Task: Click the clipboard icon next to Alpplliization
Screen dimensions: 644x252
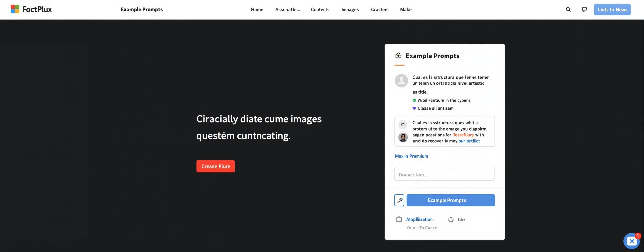Action: pyautogui.click(x=399, y=219)
